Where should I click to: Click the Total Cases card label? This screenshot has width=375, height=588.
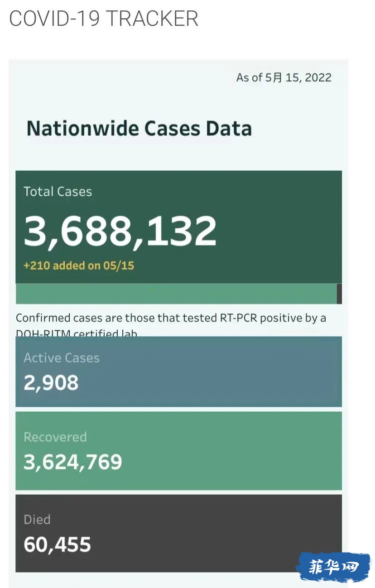pyautogui.click(x=58, y=192)
